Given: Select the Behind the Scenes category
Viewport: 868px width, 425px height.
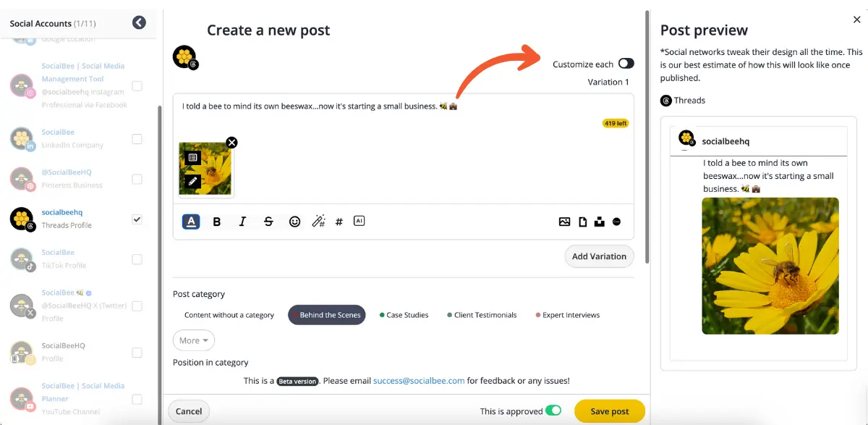Looking at the screenshot, I should point(326,315).
